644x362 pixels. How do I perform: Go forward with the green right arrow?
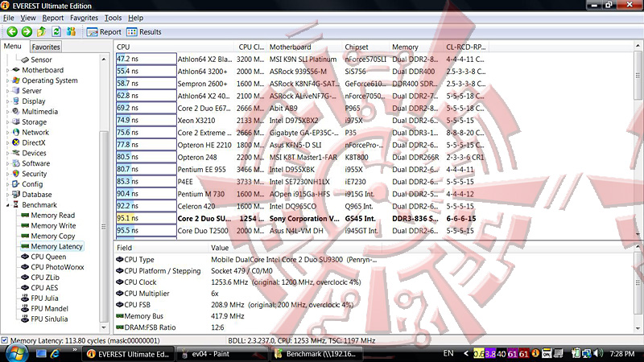[x=27, y=31]
